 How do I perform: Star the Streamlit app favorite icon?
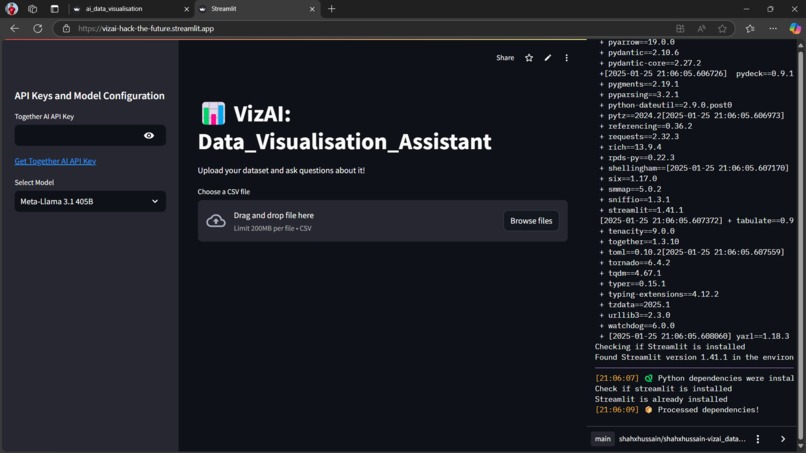(x=529, y=58)
